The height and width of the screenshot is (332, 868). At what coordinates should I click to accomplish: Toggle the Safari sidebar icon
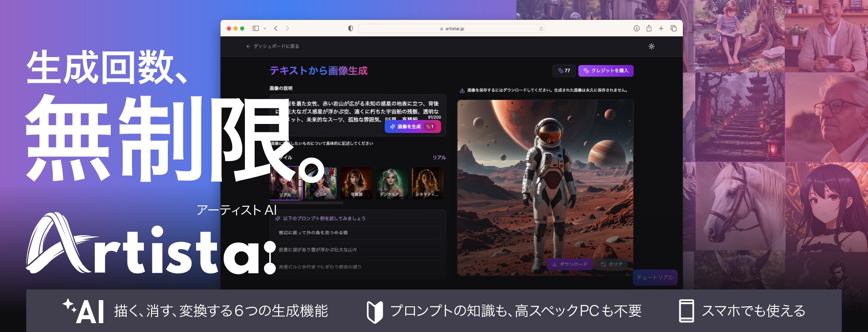coord(256,28)
